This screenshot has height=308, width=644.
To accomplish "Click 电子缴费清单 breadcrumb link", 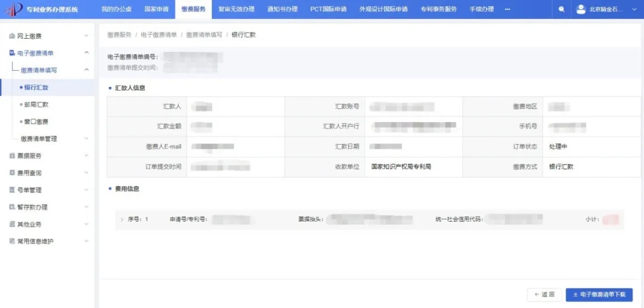I will click(159, 35).
